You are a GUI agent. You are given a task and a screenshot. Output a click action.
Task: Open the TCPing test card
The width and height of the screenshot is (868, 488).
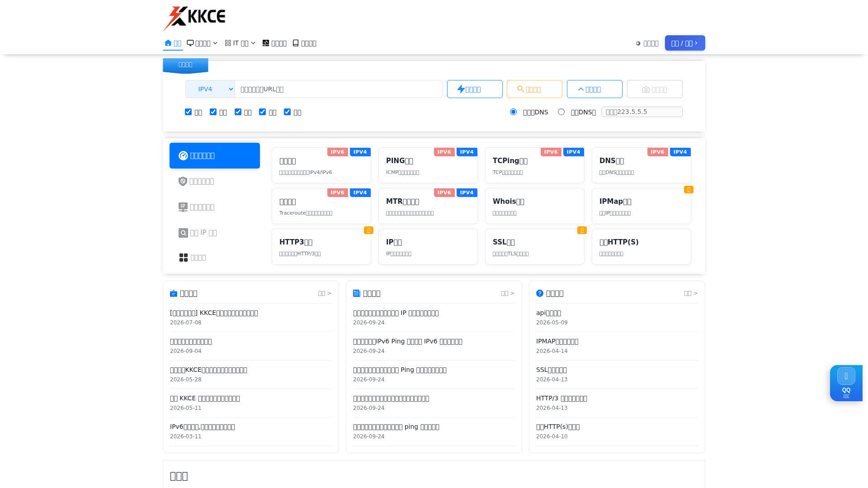pyautogui.click(x=535, y=165)
